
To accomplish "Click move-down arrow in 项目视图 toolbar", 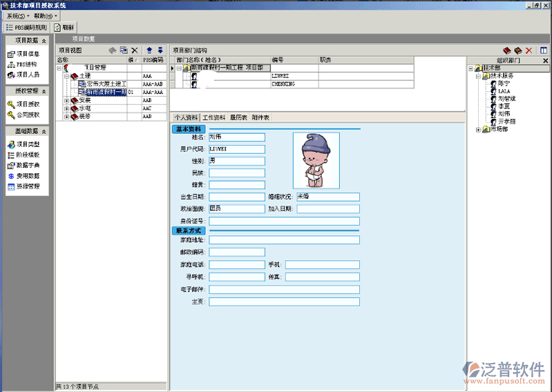I will click(160, 50).
